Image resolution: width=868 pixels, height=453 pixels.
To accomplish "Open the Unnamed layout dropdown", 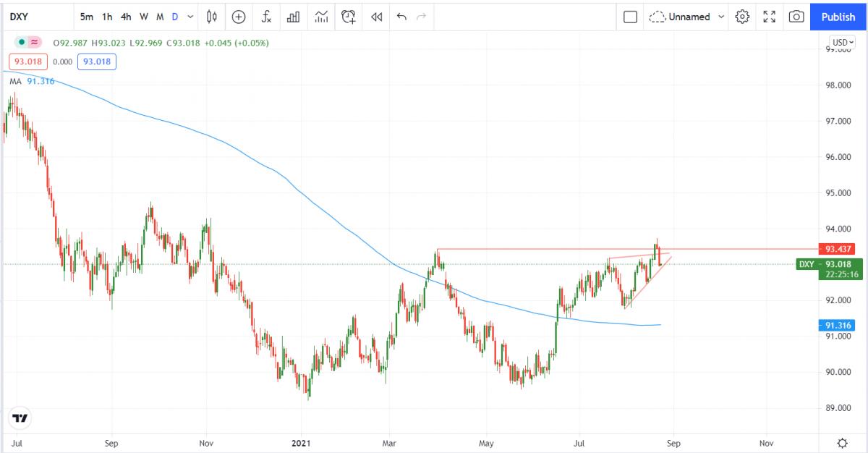I will click(687, 17).
